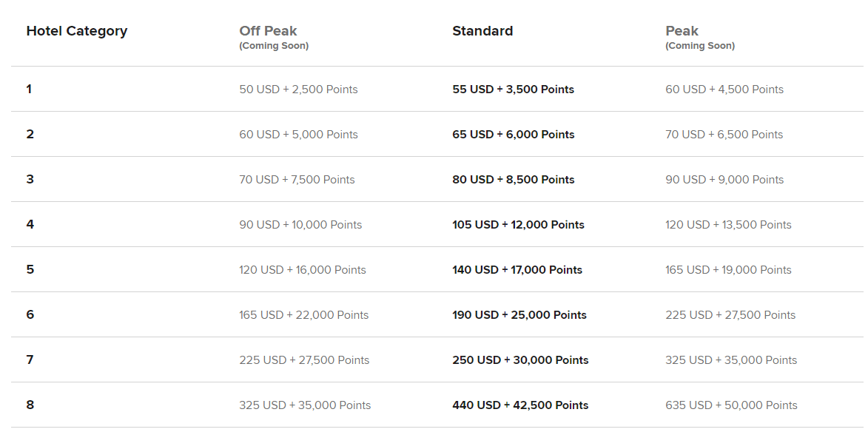Click Standard rate 140 USD + 17,000 Points
The height and width of the screenshot is (432, 868).
tap(517, 270)
